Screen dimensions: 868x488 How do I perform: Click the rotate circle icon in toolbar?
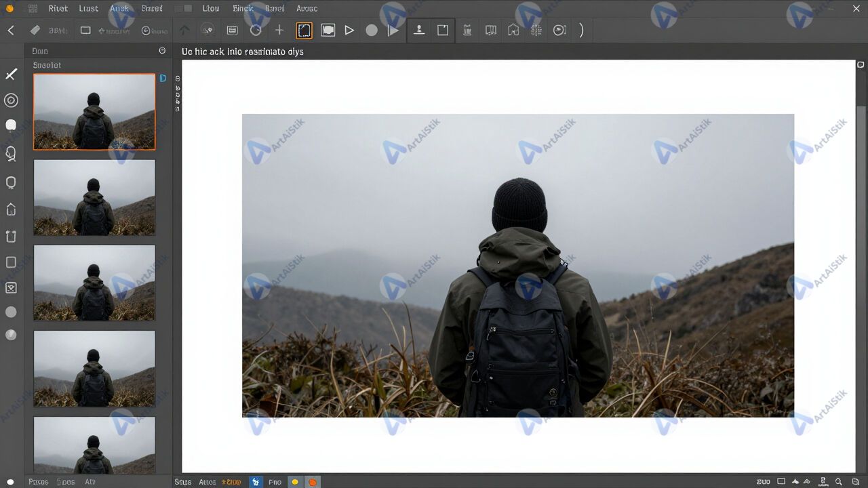point(256,30)
